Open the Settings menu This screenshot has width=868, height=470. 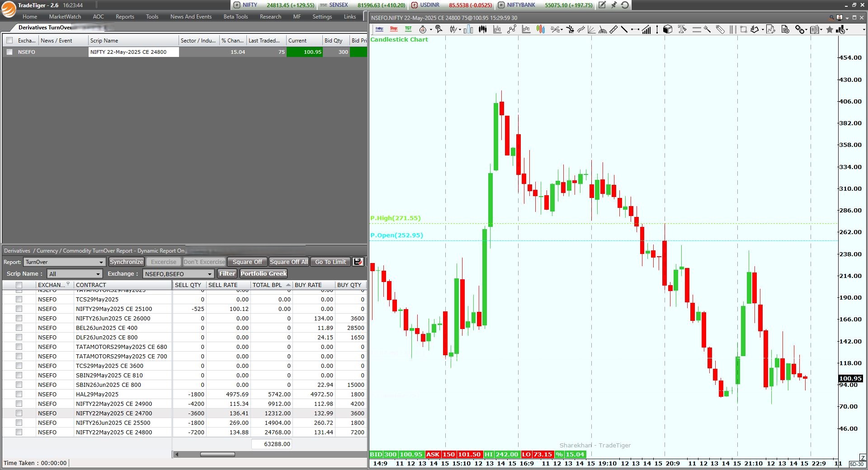pyautogui.click(x=322, y=17)
